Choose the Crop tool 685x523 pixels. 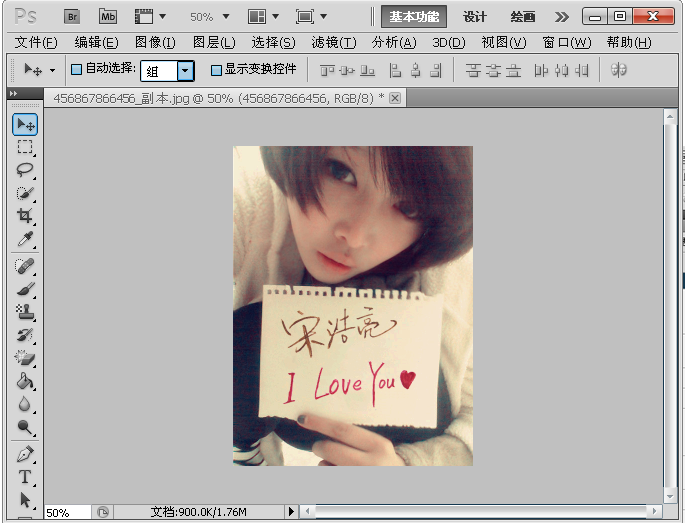[25, 216]
